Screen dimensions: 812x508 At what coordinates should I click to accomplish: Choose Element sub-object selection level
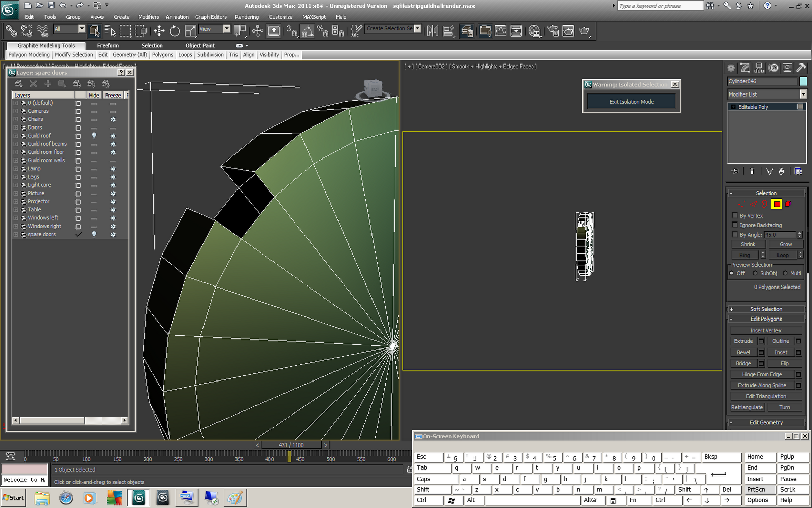pyautogui.click(x=788, y=204)
